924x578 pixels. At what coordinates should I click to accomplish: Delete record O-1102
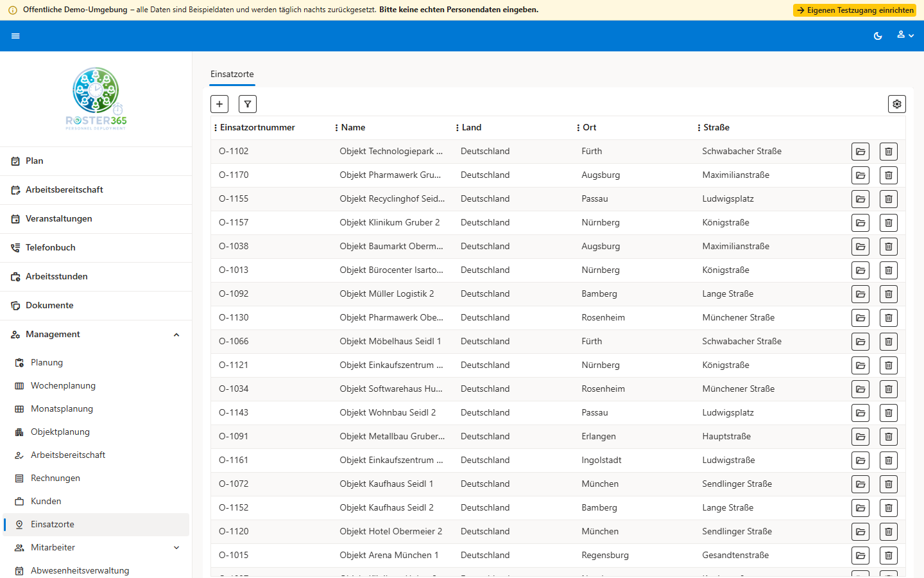click(889, 152)
